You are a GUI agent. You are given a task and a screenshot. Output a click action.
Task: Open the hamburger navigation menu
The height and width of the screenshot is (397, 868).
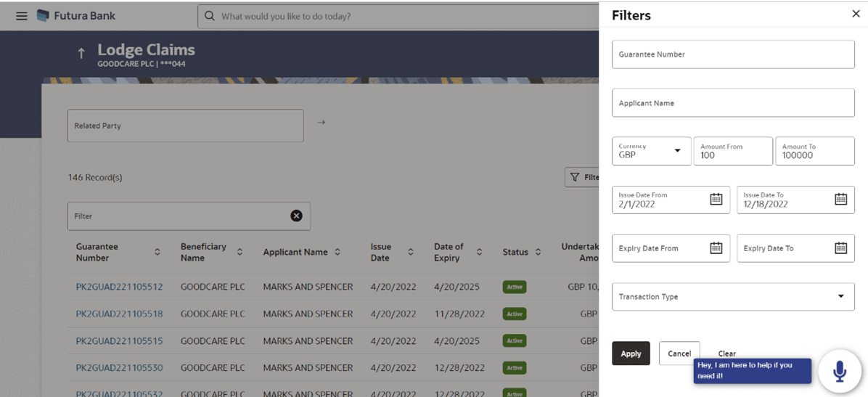(x=22, y=16)
